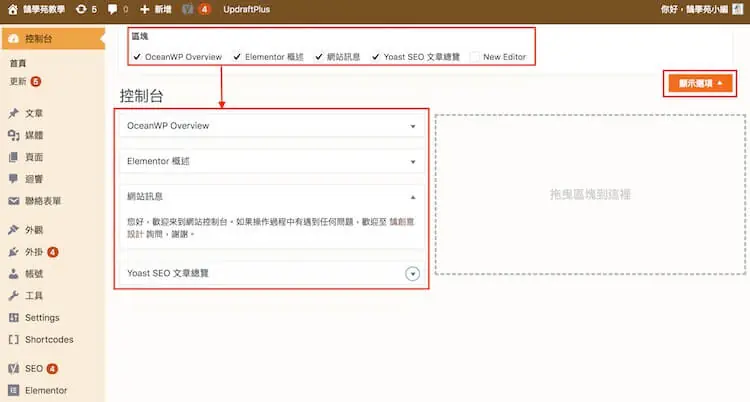Viewport: 750px width, 402px height.
Task: Uncheck the Elementor 概述 checkbox
Action: pyautogui.click(x=237, y=56)
